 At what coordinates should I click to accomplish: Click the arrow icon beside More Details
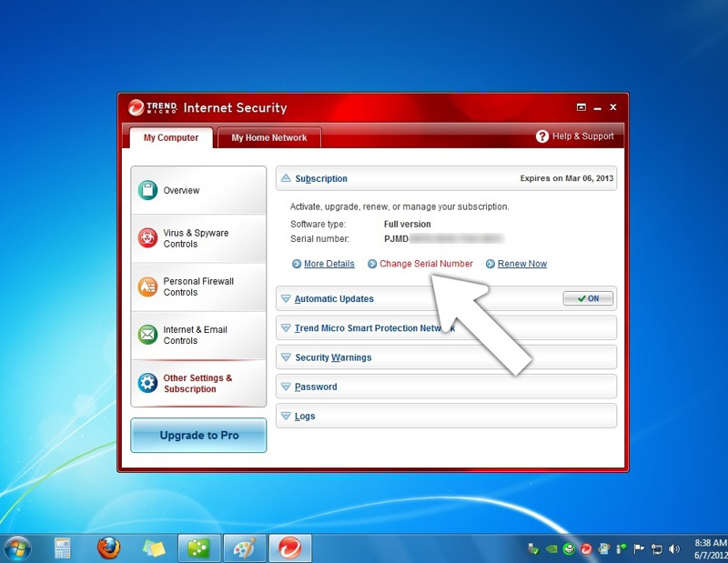click(297, 264)
